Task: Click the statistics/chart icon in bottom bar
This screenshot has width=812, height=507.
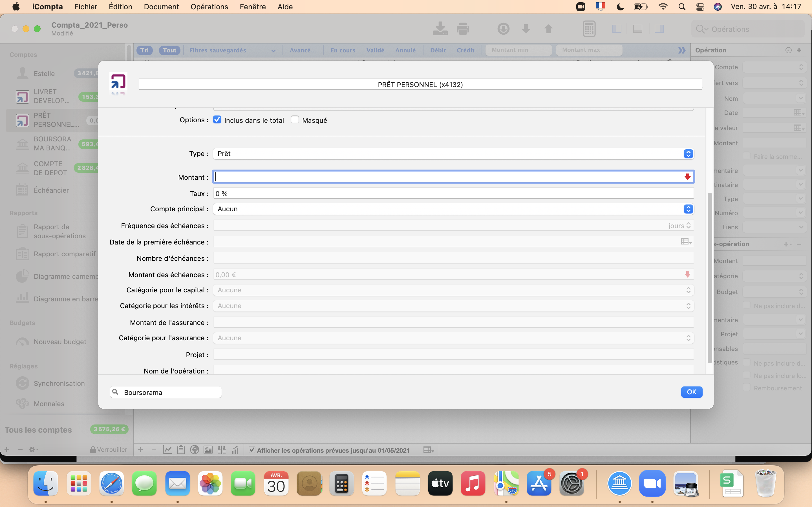Action: pos(235,450)
